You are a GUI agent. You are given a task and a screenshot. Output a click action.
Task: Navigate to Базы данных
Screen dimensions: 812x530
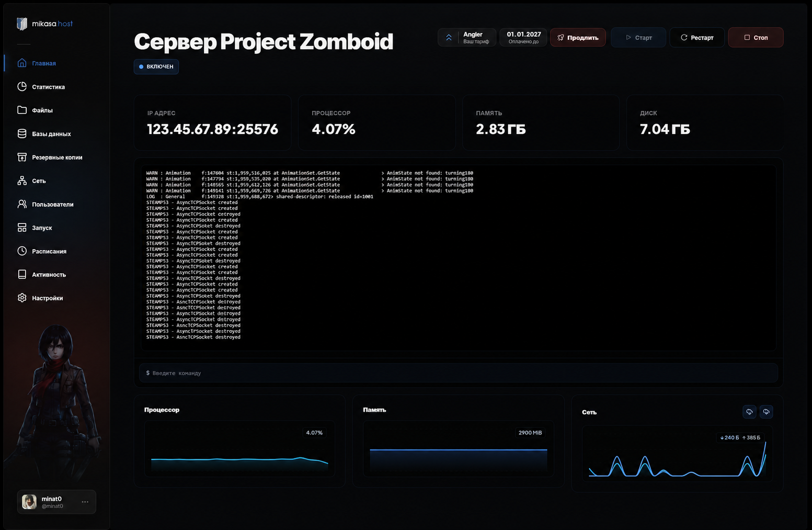coord(51,134)
